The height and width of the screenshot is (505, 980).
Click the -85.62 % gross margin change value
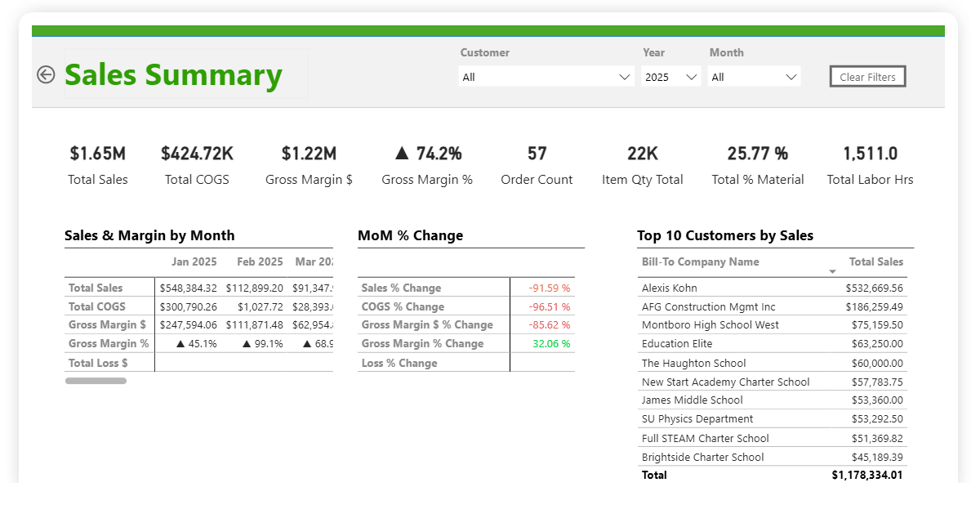coord(550,324)
